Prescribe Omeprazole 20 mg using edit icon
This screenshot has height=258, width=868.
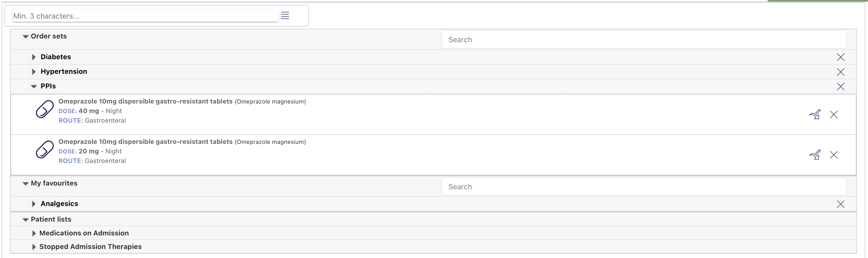(815, 155)
